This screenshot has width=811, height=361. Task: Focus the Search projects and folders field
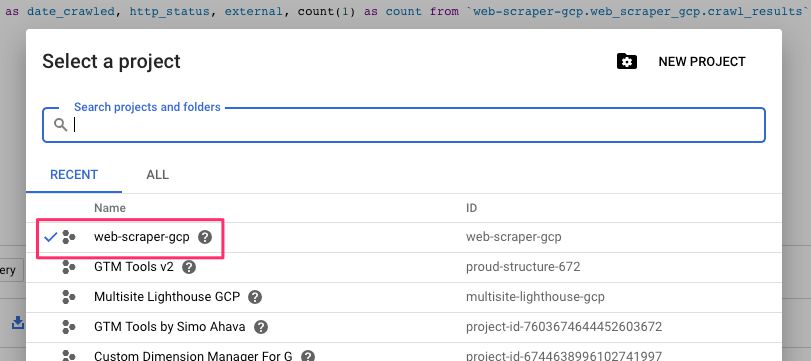tap(403, 125)
